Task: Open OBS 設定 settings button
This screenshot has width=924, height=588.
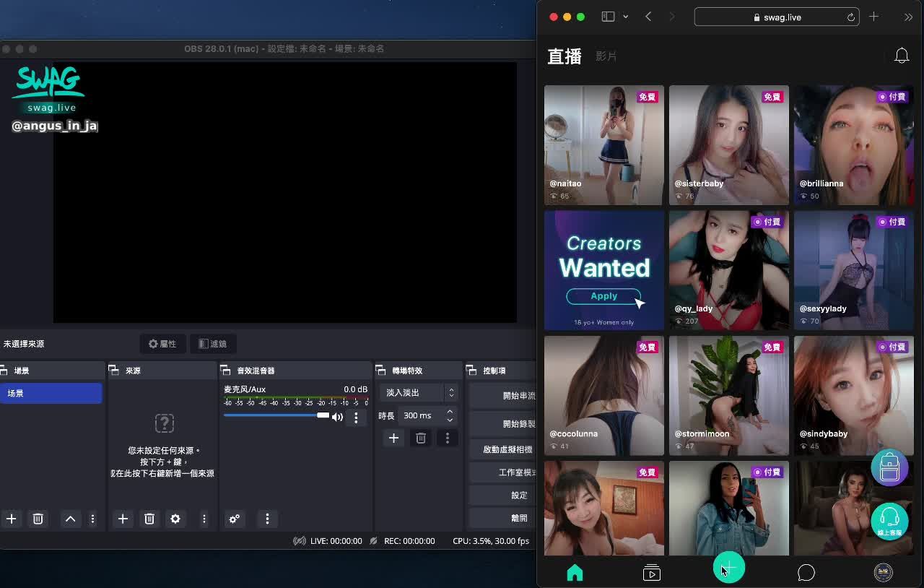Action: 502,495
